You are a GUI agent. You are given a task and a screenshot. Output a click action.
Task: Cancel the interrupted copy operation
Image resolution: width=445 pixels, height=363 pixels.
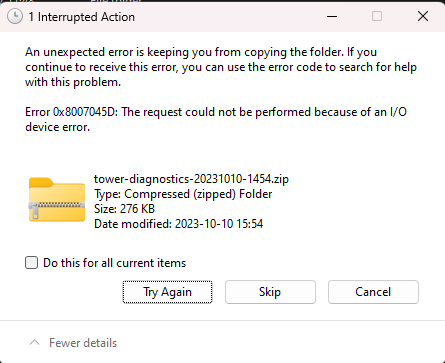point(373,292)
